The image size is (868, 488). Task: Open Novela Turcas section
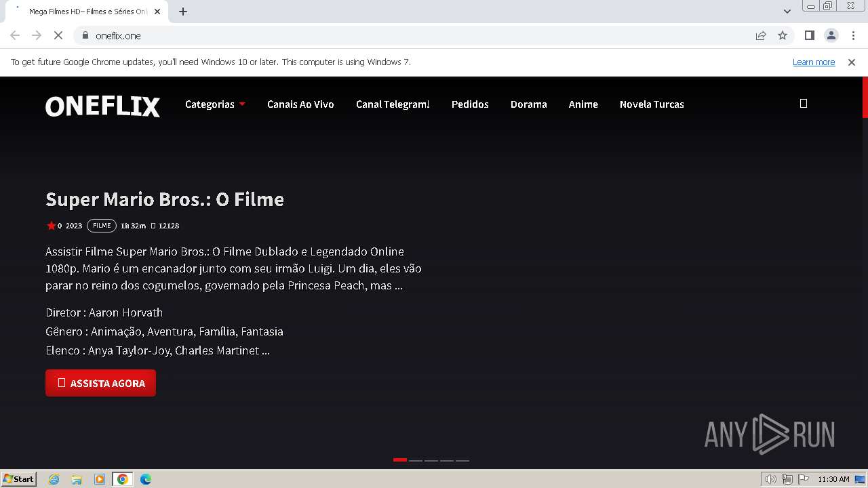click(x=652, y=104)
